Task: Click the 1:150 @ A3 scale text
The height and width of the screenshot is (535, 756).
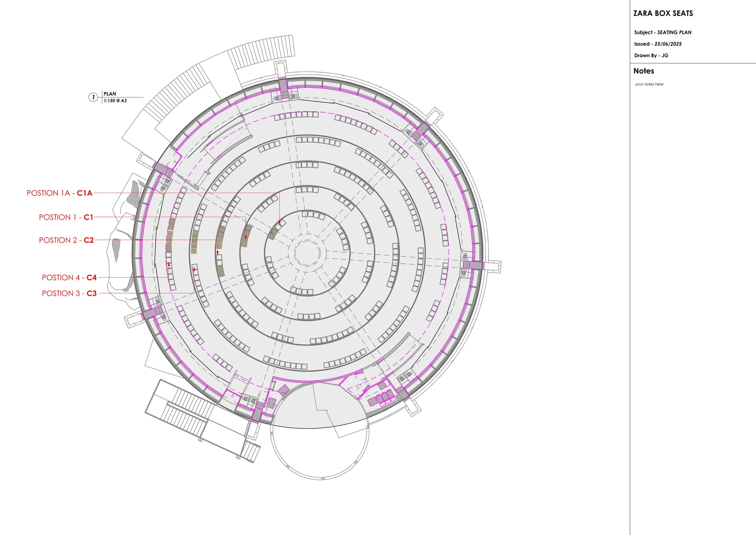Action: (115, 101)
